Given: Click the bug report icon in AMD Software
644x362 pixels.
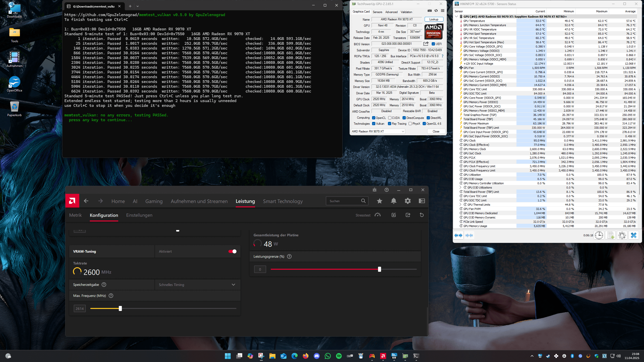Looking at the screenshot, I should (x=375, y=190).
